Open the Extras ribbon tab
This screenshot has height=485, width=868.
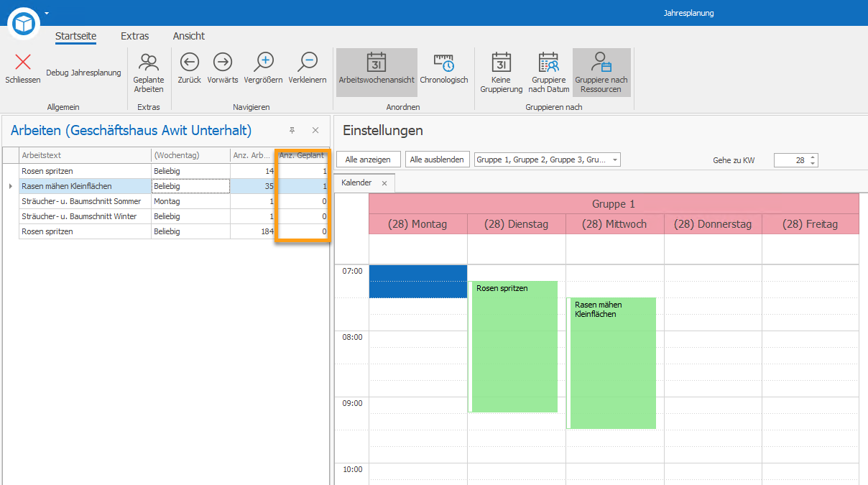pyautogui.click(x=135, y=36)
